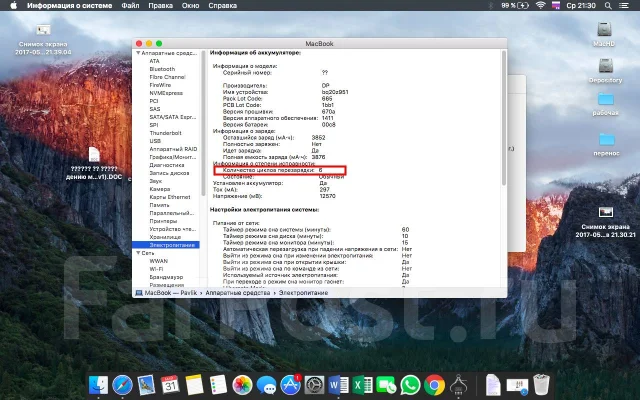Open System Preferences gear in dock
640x400 pixels.
click(314, 385)
